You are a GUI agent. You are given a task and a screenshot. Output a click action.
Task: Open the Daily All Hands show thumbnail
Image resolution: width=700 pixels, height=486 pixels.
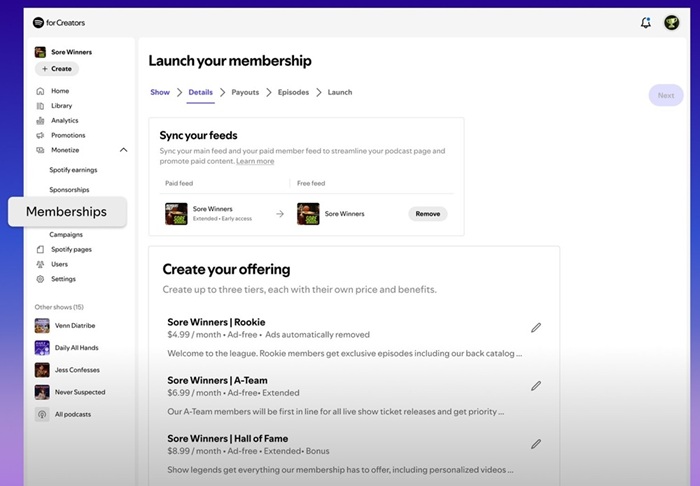(42, 348)
